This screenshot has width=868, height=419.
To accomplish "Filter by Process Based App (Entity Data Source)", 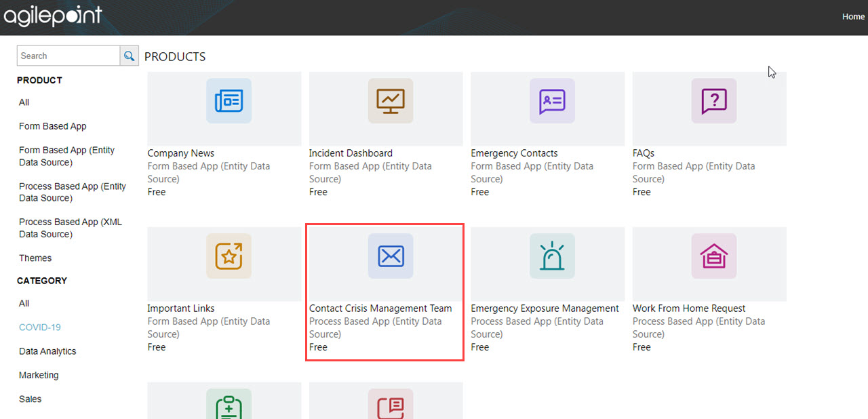I will [73, 192].
